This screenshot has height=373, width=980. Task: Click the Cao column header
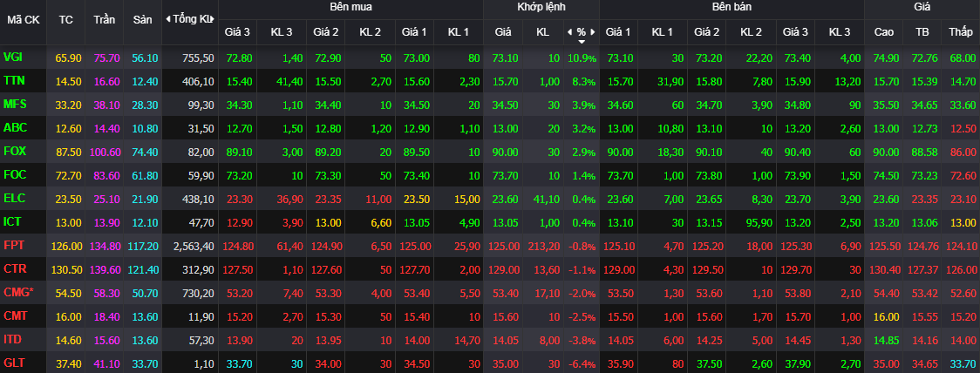click(x=883, y=32)
